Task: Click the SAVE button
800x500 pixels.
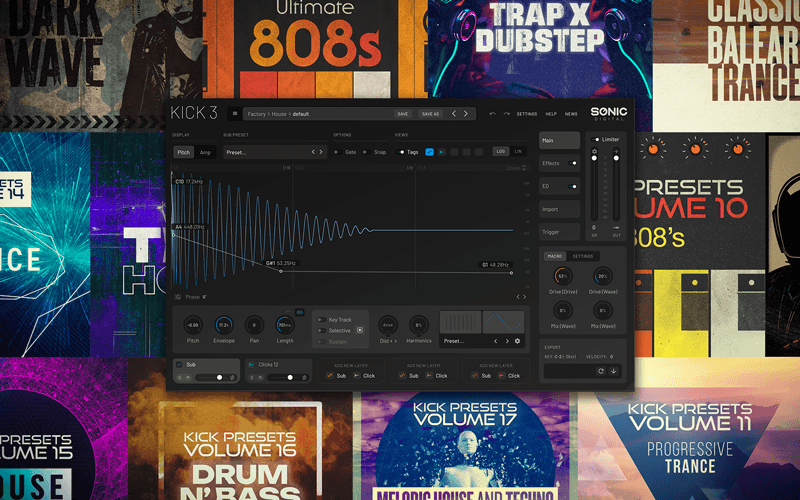Action: [x=403, y=114]
